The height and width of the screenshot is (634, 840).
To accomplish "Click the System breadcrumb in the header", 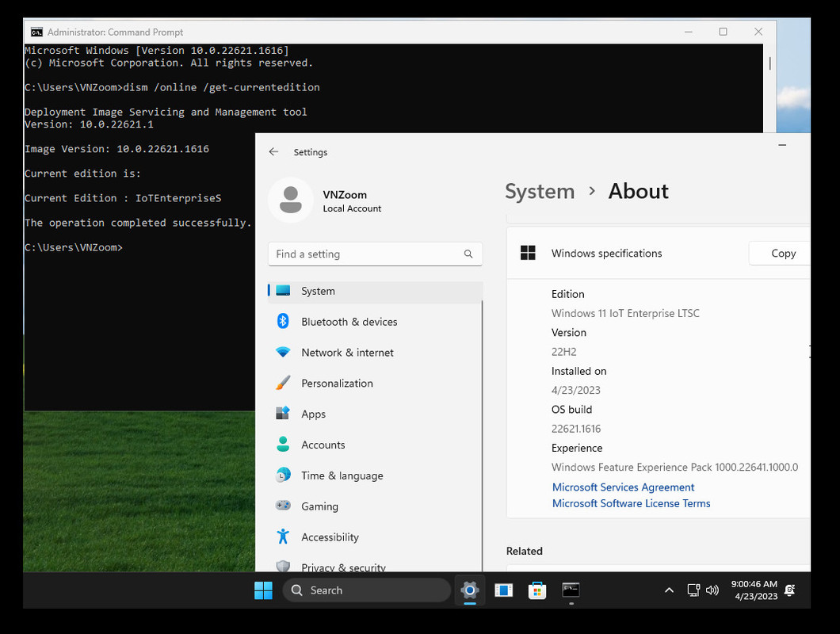I will (540, 191).
